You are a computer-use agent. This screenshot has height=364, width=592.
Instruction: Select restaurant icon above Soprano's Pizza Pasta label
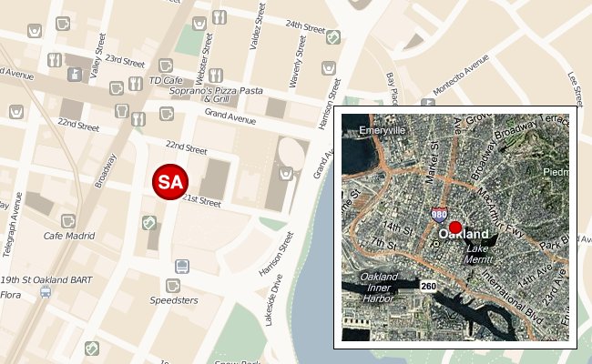click(x=216, y=75)
